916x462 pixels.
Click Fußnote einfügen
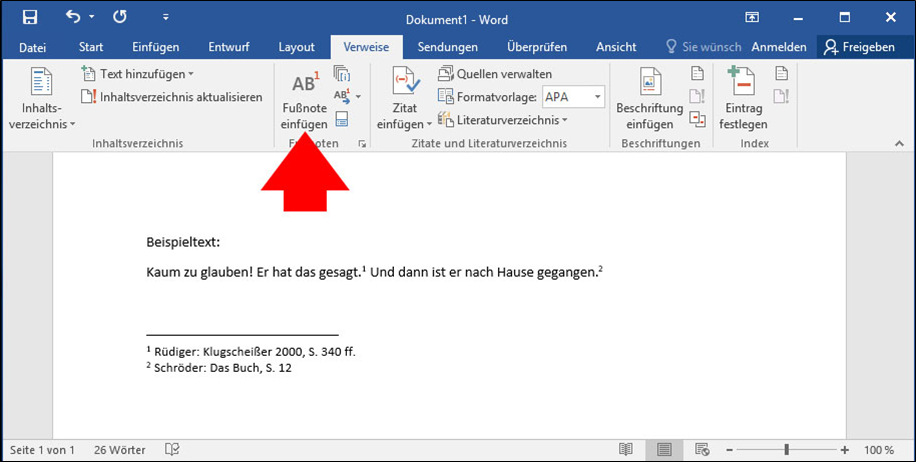[x=304, y=99]
